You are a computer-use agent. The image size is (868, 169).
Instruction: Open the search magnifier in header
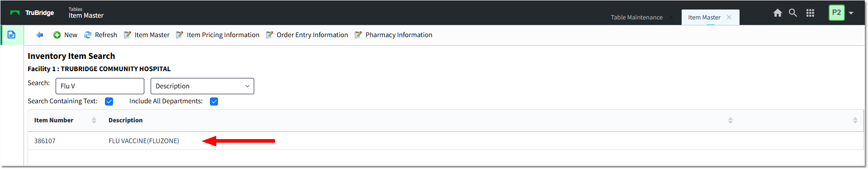793,13
